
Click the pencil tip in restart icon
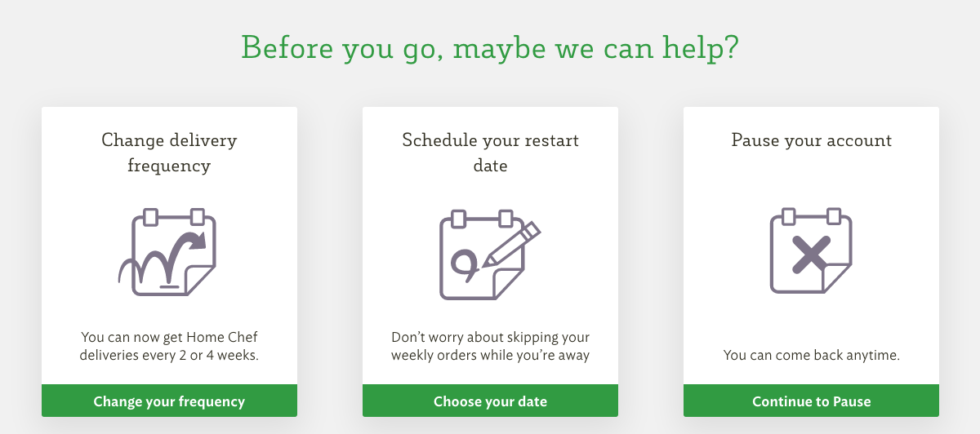click(487, 262)
